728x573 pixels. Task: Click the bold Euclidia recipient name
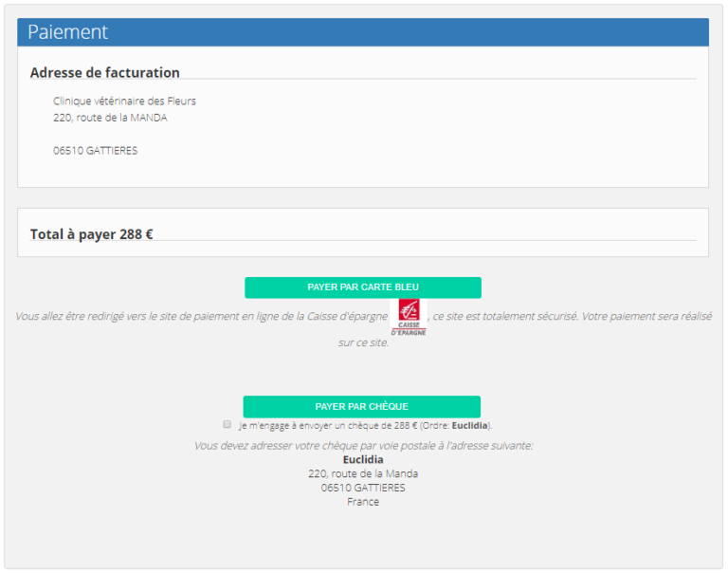tap(363, 459)
